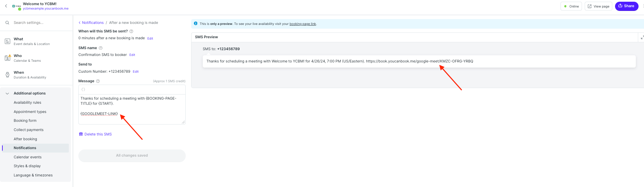Click the message box resize handle
Image resolution: width=644 pixels, height=187 pixels.
[x=183, y=122]
